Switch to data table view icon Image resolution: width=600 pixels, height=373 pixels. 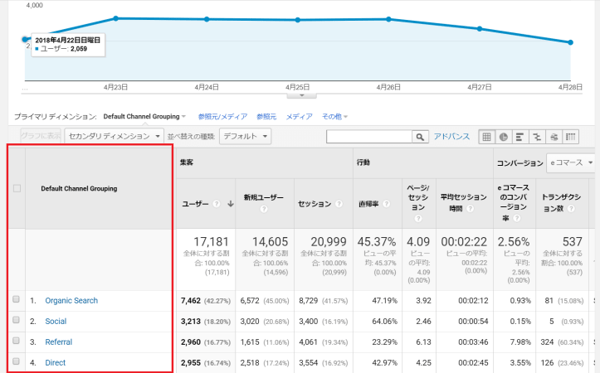tap(487, 137)
